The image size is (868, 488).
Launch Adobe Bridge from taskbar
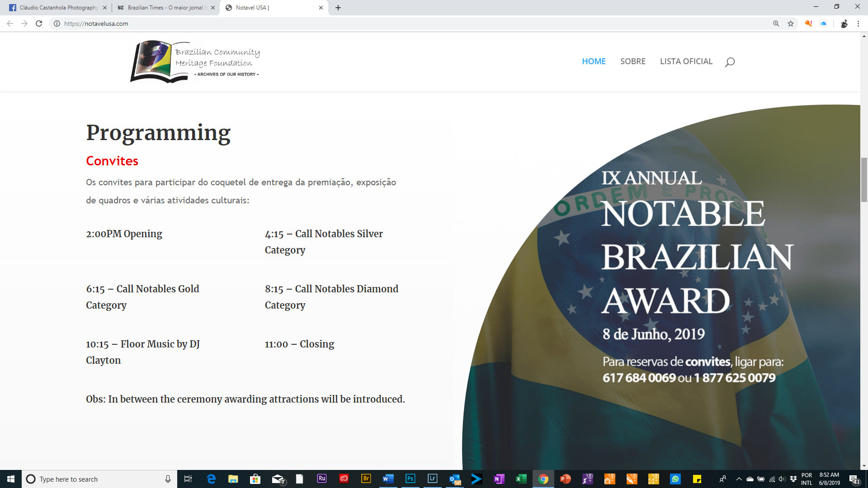366,479
